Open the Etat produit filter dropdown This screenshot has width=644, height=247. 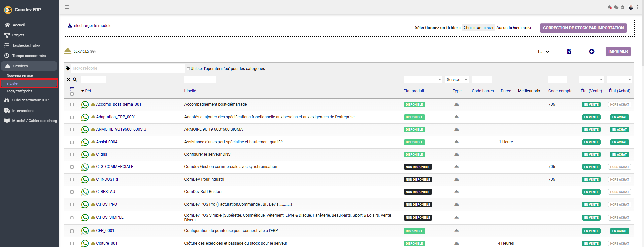[x=423, y=80]
